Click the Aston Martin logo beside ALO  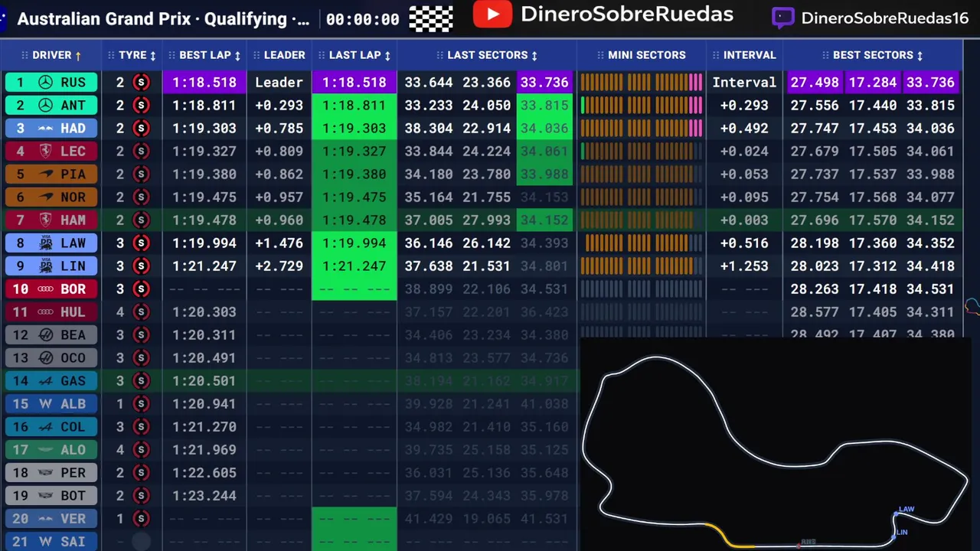click(45, 449)
